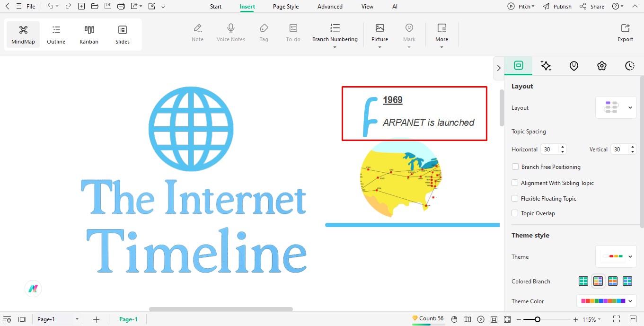The height and width of the screenshot is (326, 644).
Task: Open the History clock panel tab
Action: 629,66
